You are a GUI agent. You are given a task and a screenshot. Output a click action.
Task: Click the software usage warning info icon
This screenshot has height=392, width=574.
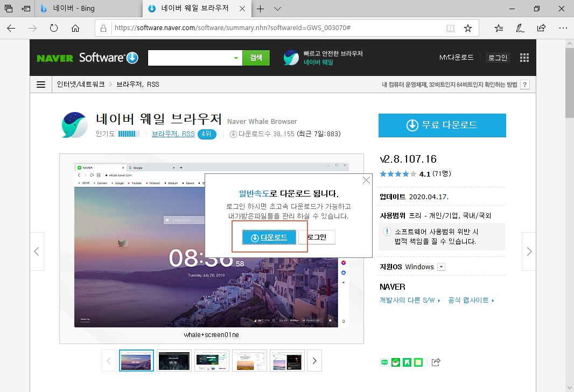387,232
